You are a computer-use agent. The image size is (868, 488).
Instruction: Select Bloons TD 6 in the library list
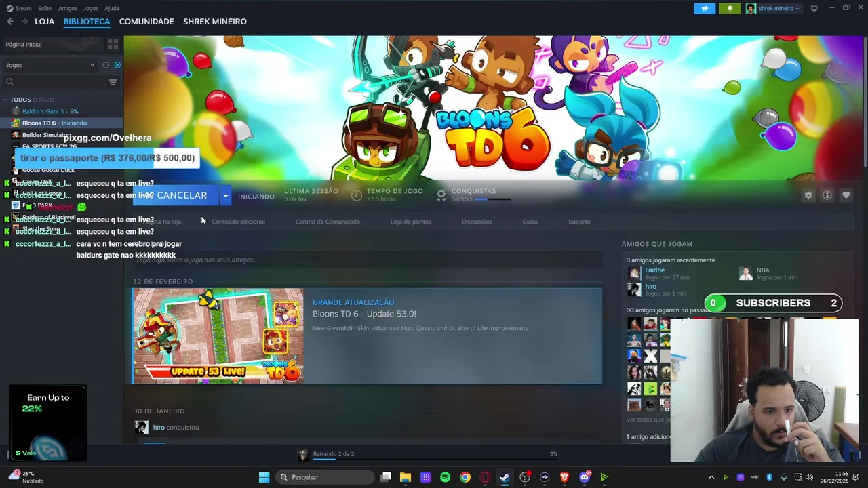(x=61, y=123)
